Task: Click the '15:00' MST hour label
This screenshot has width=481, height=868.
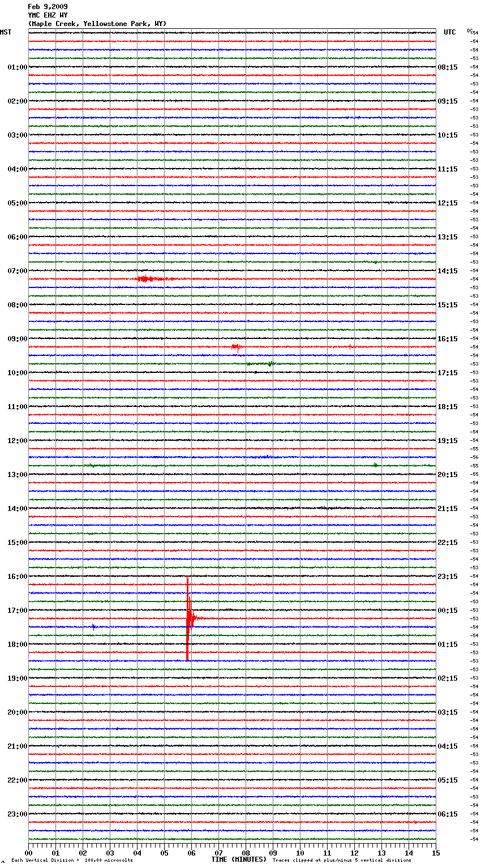Action: pyautogui.click(x=17, y=543)
